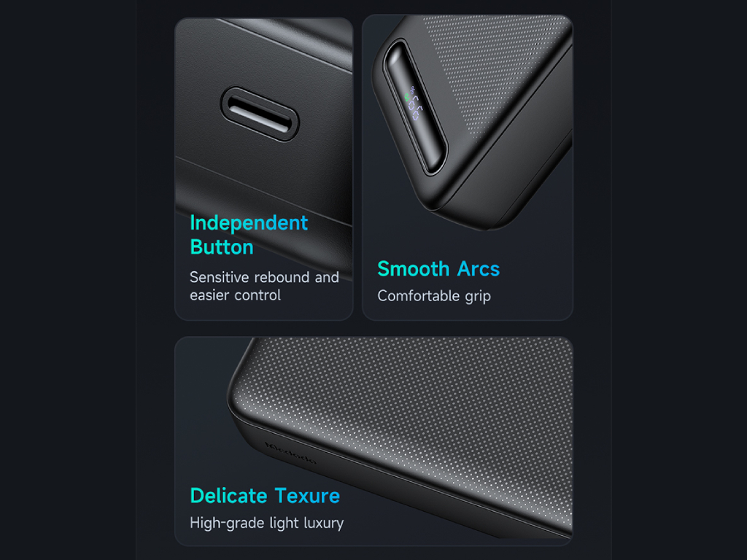The image size is (747, 560).
Task: Select the "Independent Button" heading
Action: (249, 235)
